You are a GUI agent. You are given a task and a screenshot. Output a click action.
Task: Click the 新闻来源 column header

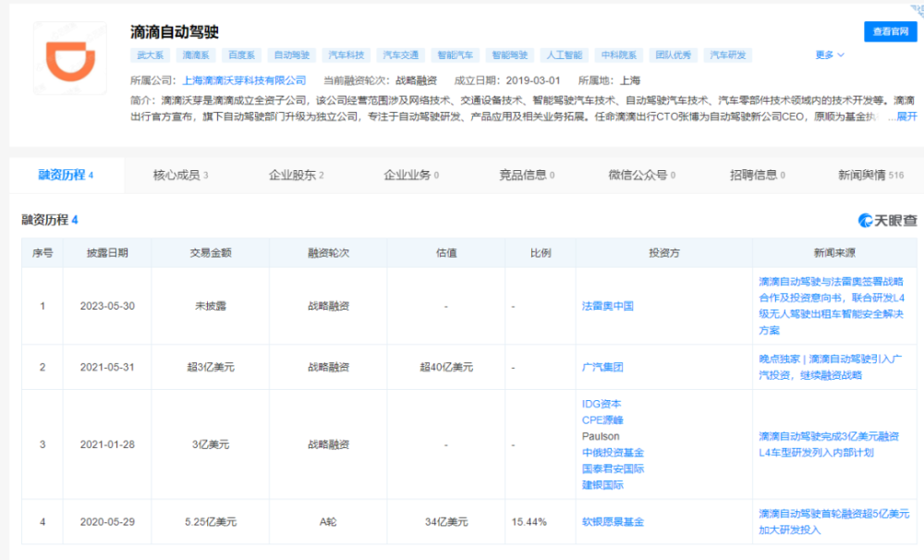click(834, 253)
